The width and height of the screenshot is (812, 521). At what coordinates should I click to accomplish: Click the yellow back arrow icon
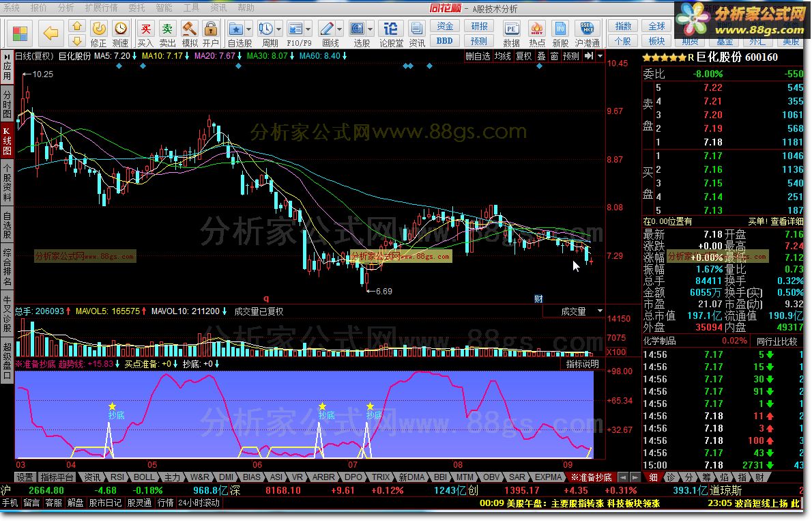(50, 33)
